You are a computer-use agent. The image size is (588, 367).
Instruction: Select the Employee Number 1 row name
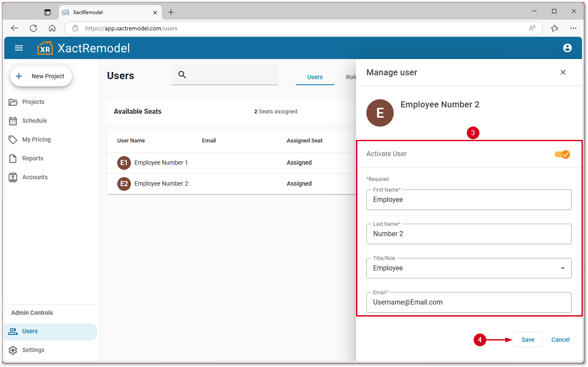(161, 163)
